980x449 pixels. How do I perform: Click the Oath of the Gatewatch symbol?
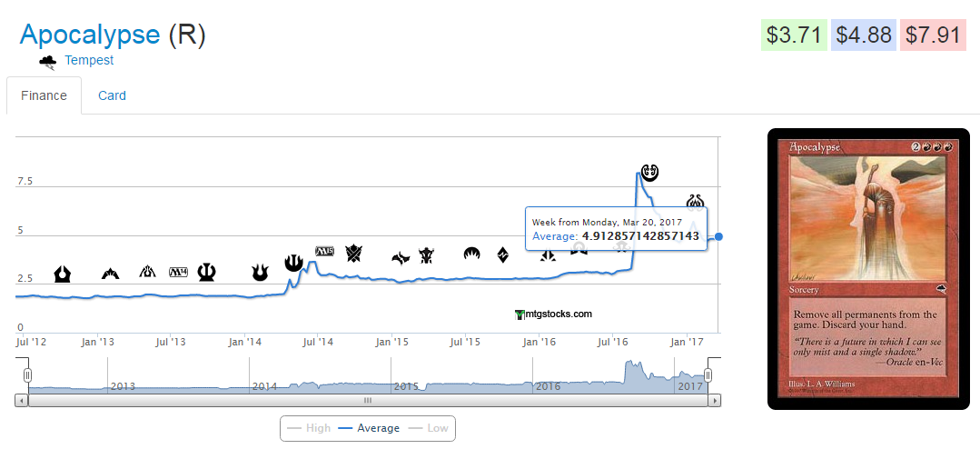pyautogui.click(x=548, y=255)
